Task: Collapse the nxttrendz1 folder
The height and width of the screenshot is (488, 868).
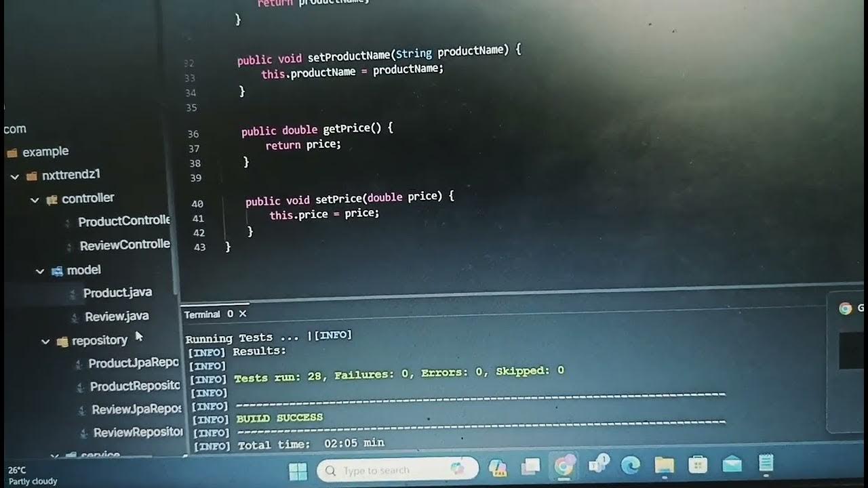Action: point(15,177)
